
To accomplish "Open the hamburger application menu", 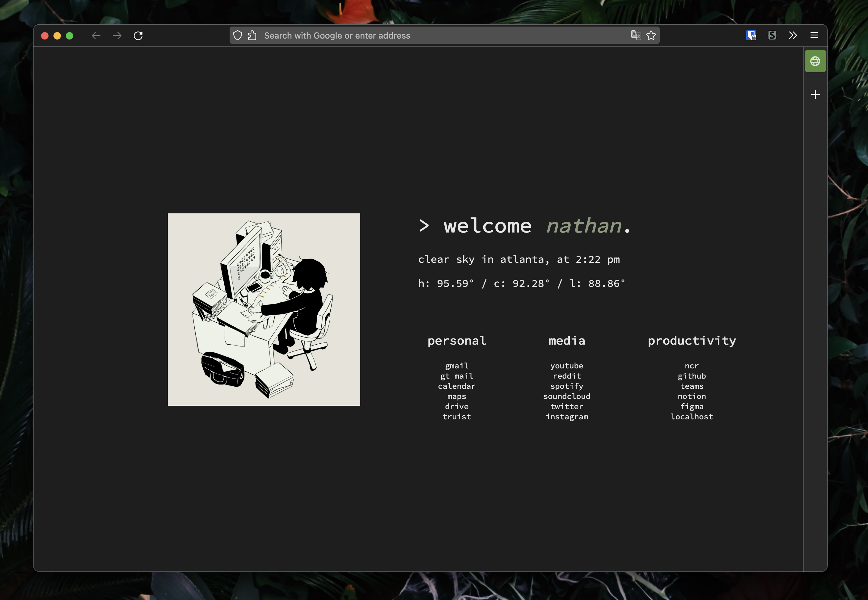I will (x=814, y=35).
